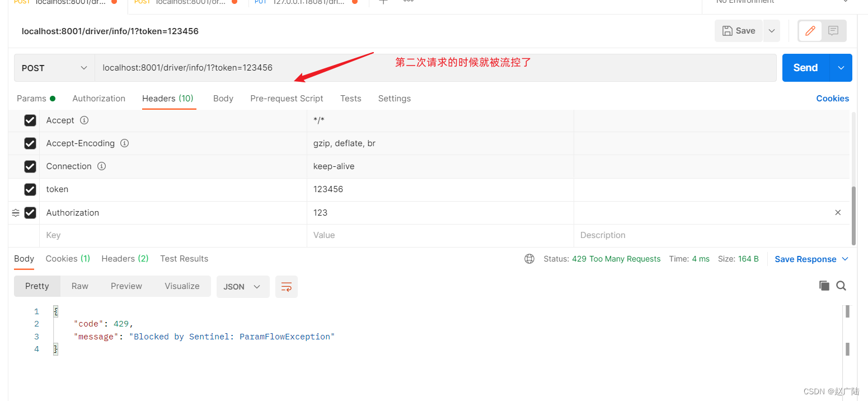This screenshot has height=401, width=868.
Task: Click the new header Description field
Action: (x=712, y=235)
